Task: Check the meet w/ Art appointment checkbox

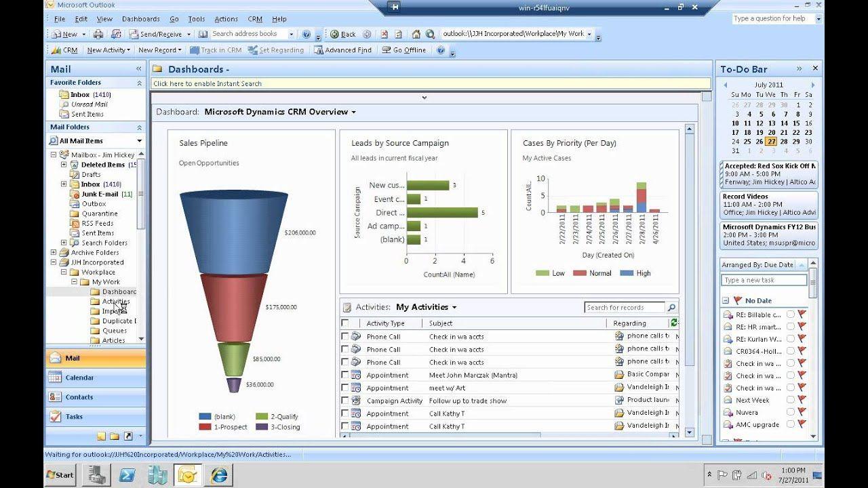Action: (345, 388)
